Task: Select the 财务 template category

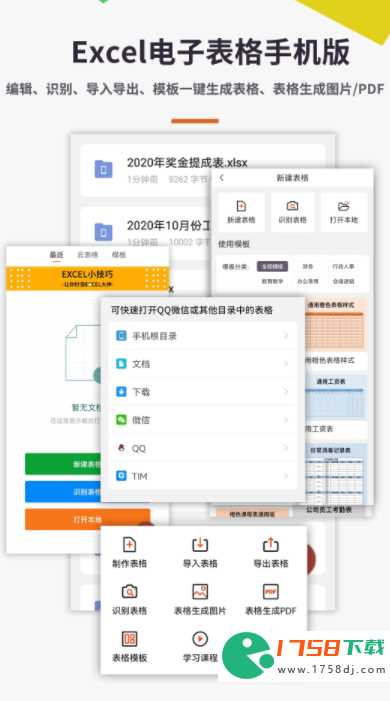Action: coord(308,266)
